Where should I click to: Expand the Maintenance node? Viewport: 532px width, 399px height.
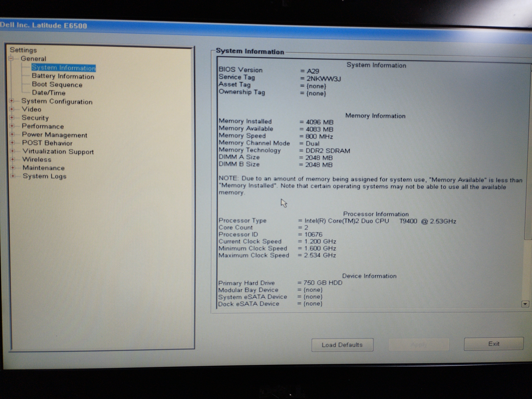click(13, 168)
